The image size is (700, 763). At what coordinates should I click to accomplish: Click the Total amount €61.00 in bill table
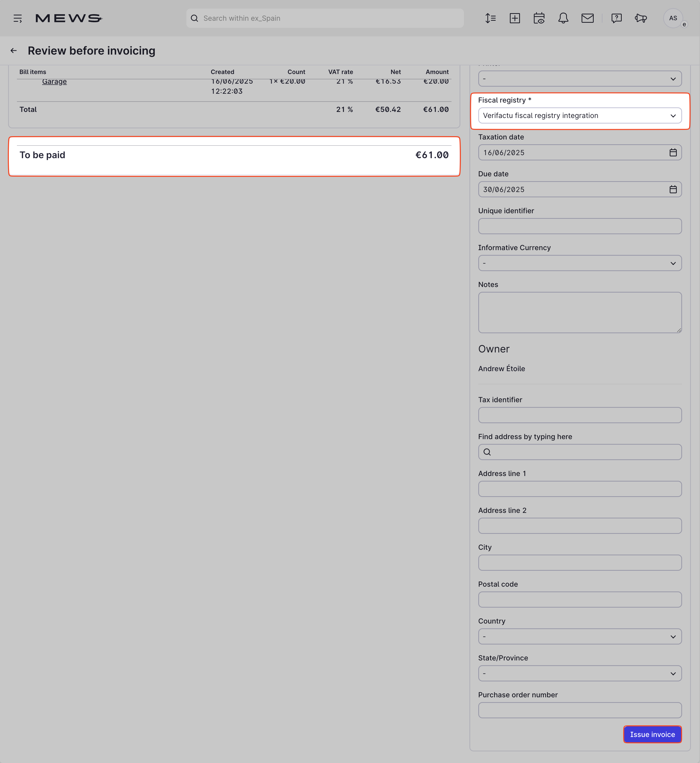pos(436,110)
